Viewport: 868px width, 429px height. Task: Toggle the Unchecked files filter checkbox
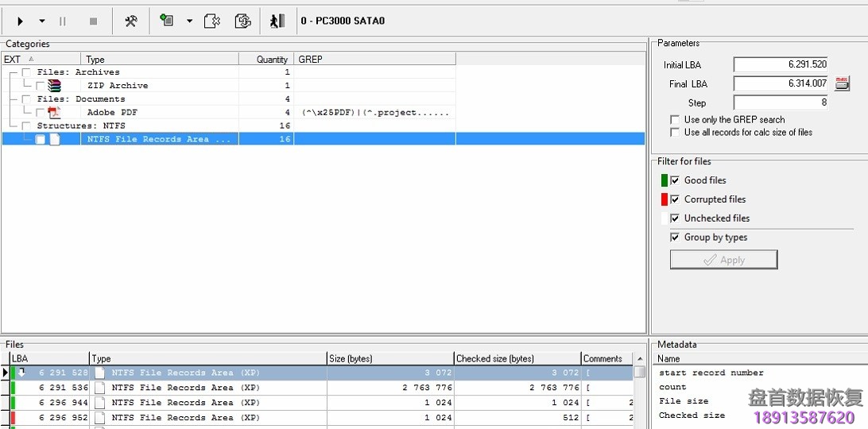675,218
